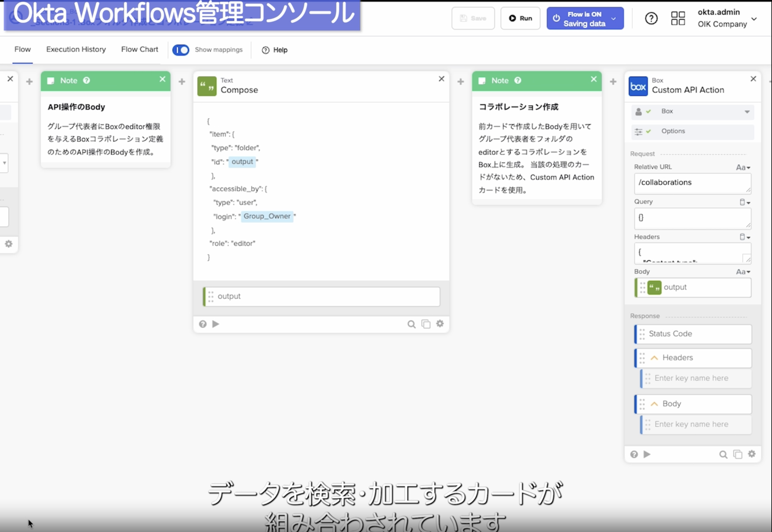772x532 pixels.
Task: Open the apps grid icon in header
Action: pyautogui.click(x=678, y=18)
